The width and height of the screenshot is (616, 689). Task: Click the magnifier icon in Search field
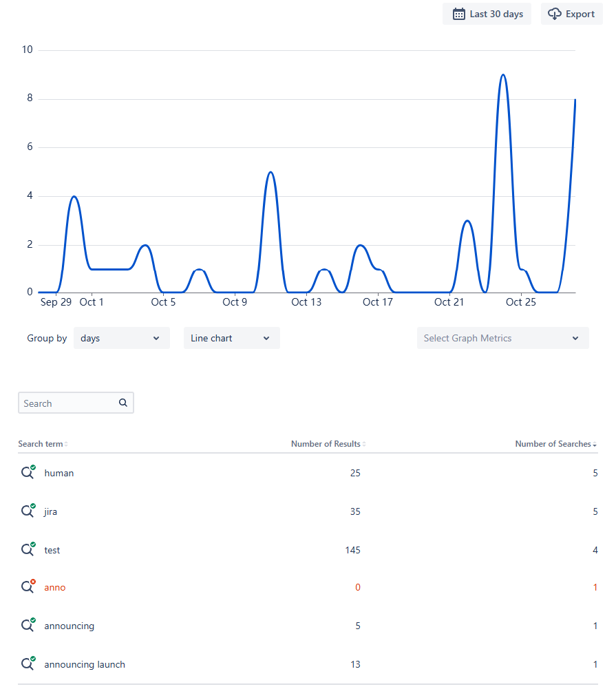[x=123, y=403]
